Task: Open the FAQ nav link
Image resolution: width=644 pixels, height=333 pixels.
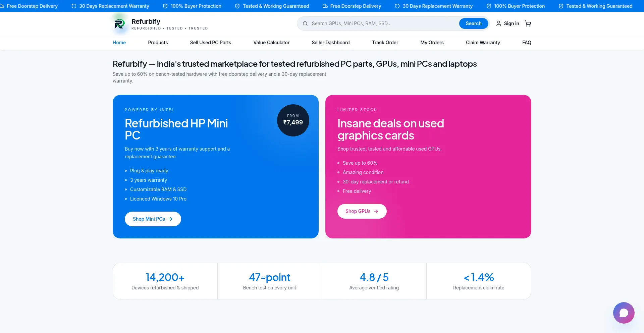Action: click(x=527, y=43)
